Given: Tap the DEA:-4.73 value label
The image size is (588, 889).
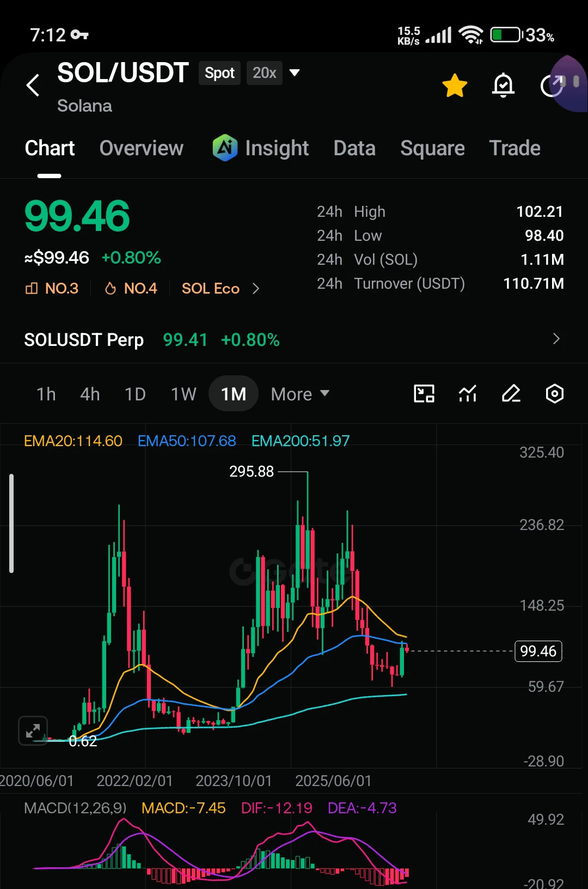Looking at the screenshot, I should tap(362, 808).
